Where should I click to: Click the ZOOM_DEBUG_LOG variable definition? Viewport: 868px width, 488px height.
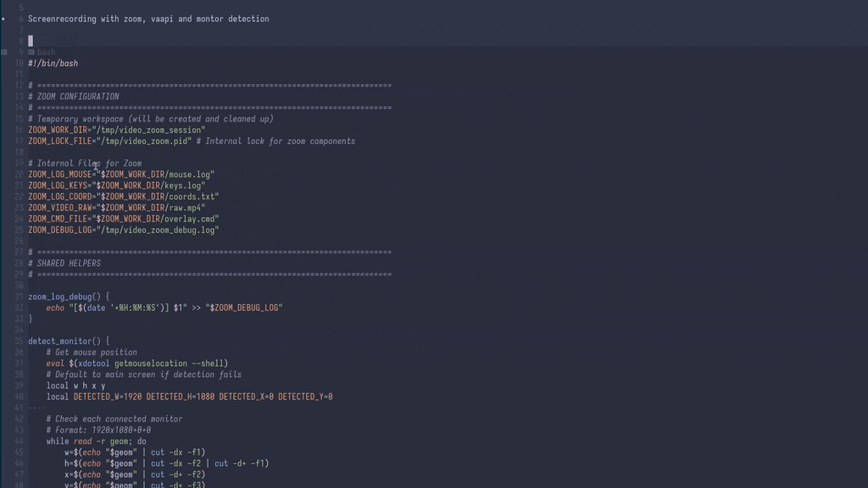point(123,230)
